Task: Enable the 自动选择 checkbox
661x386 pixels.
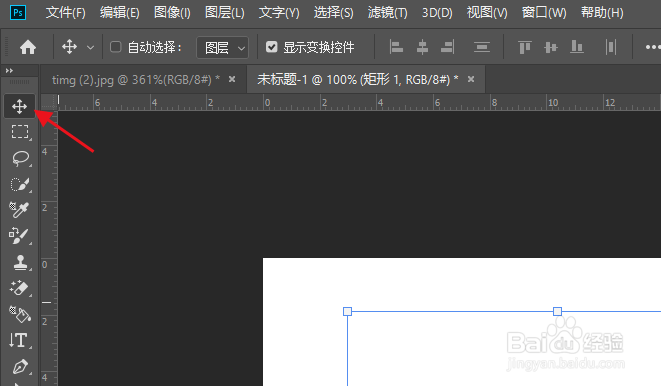Action: (116, 47)
